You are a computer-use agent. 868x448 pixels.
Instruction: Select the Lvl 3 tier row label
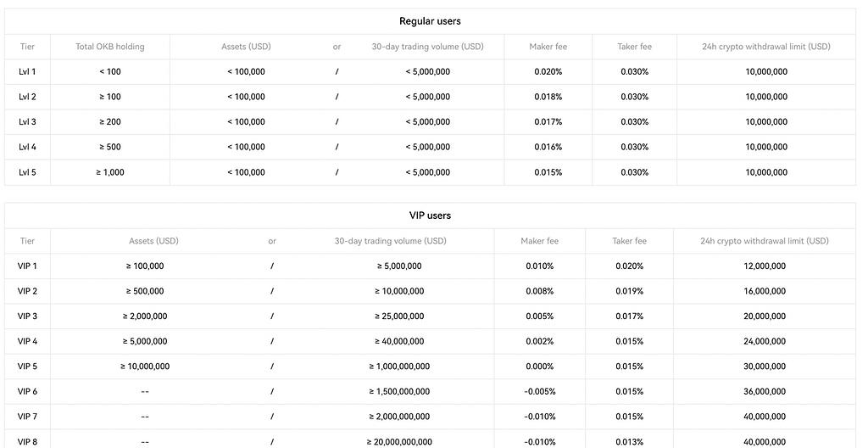[27, 122]
